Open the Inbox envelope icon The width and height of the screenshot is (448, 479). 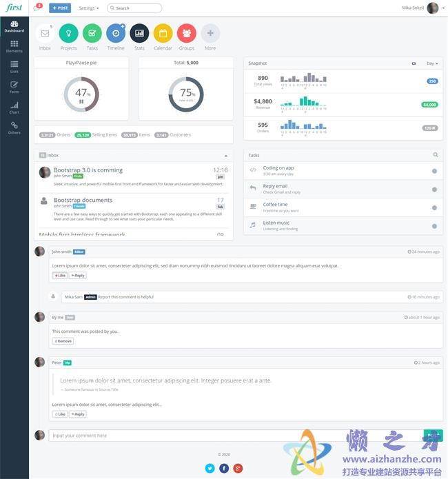pyautogui.click(x=45, y=33)
